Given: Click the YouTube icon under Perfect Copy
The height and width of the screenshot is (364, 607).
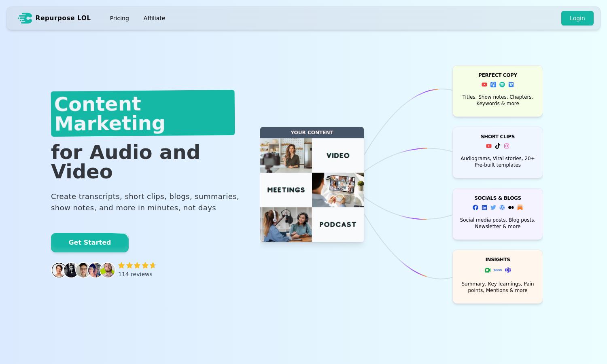Looking at the screenshot, I should (484, 85).
